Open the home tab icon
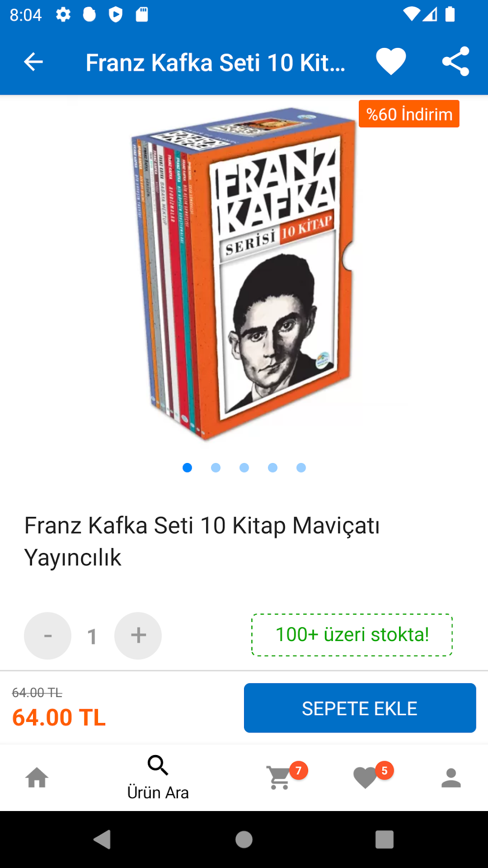Screen dimensions: 488x868 [x=37, y=778]
